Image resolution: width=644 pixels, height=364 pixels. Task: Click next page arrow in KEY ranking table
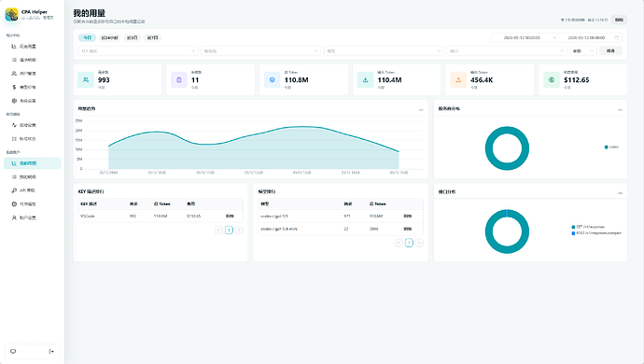click(x=239, y=231)
